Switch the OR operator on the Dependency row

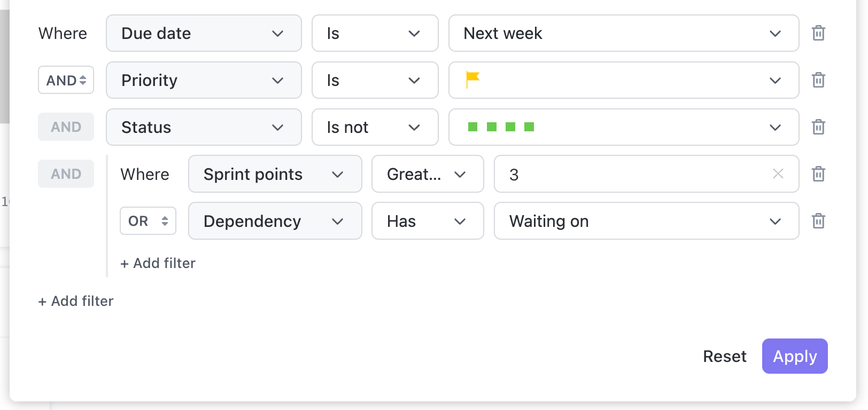(148, 220)
